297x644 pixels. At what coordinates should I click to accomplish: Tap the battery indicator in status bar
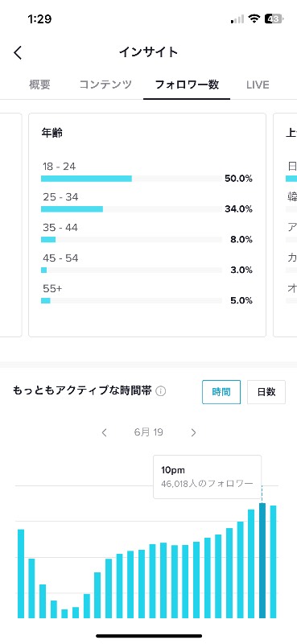tap(273, 19)
